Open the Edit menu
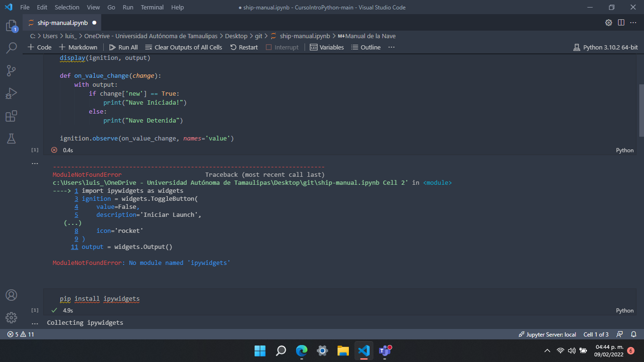This screenshot has height=362, width=644. pos(42,7)
